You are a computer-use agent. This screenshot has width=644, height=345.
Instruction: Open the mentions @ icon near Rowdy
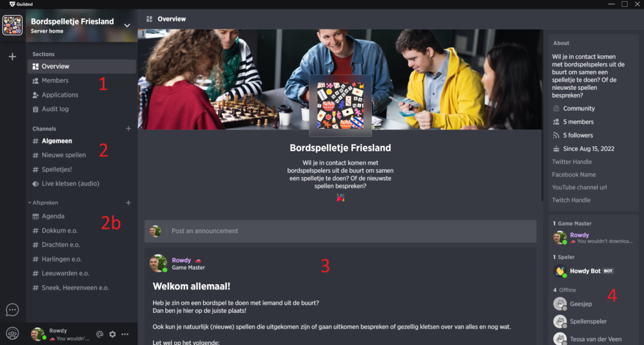click(100, 334)
